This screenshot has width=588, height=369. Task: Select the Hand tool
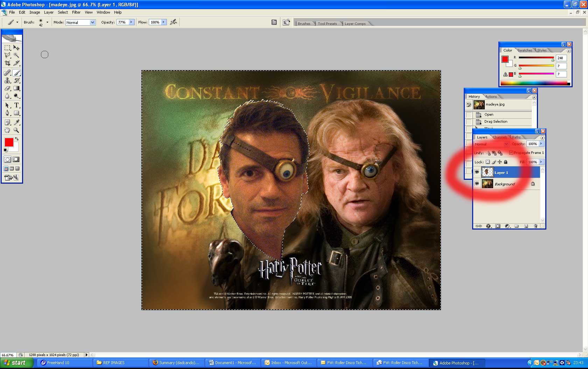tap(7, 130)
